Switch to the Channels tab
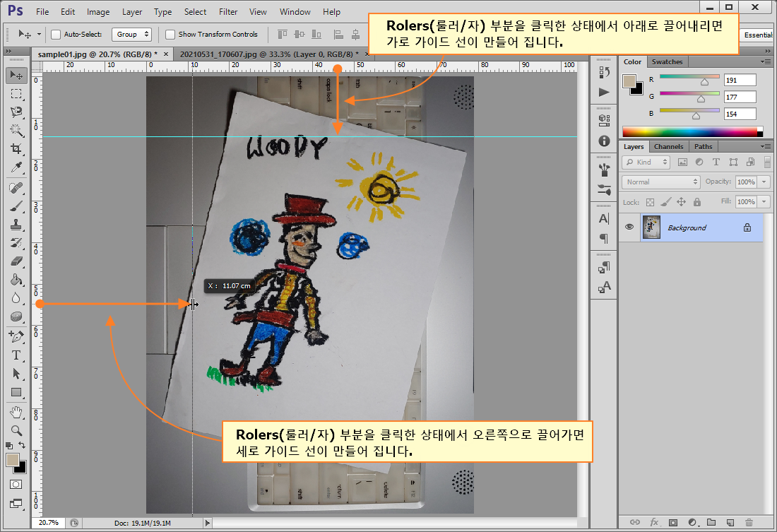The image size is (777, 532). coord(668,147)
